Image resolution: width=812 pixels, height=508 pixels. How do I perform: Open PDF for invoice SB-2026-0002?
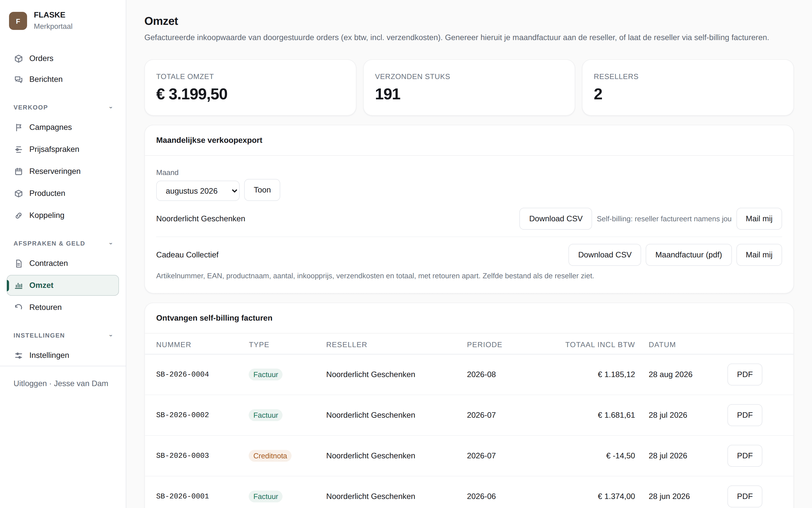click(745, 415)
